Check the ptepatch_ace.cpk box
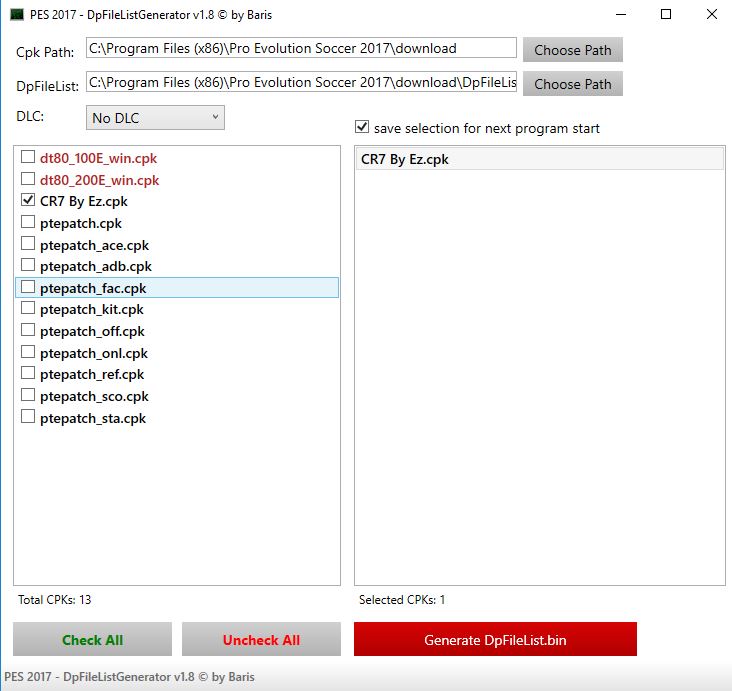This screenshot has height=691, width=732. [28, 244]
